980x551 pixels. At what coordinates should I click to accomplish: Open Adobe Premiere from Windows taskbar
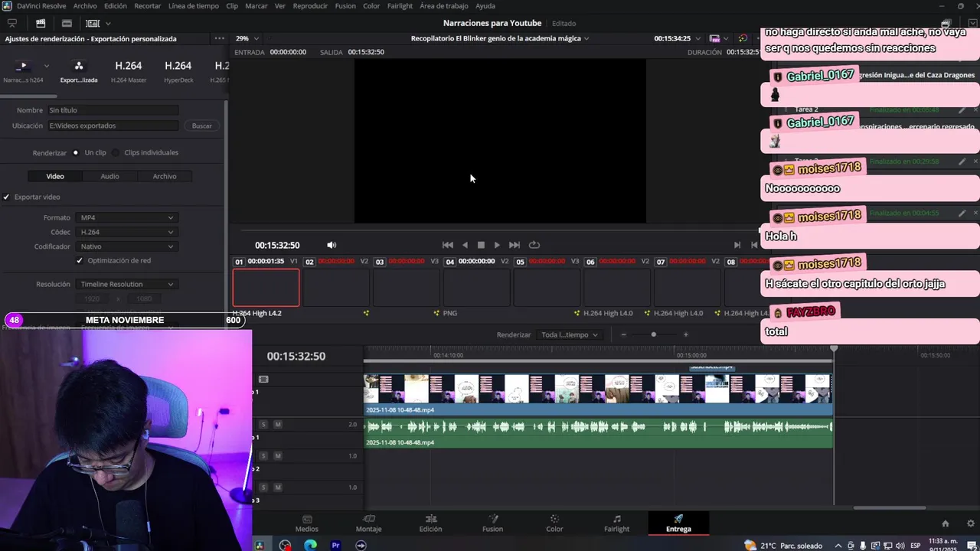click(x=335, y=545)
